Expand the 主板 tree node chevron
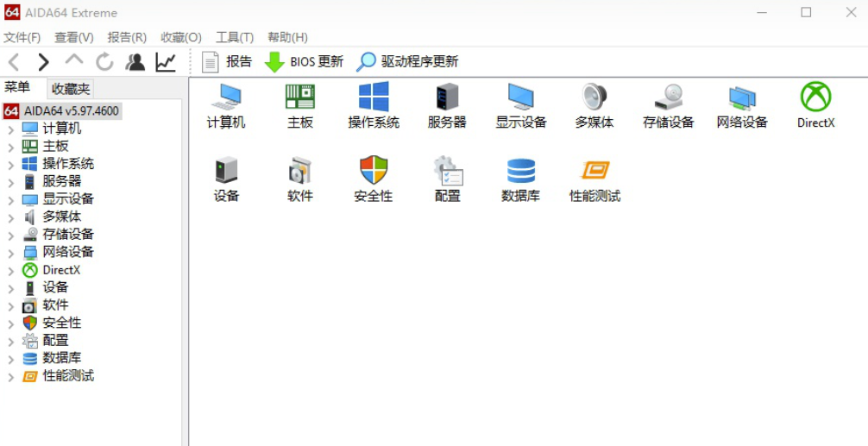868x446 pixels. coord(10,147)
